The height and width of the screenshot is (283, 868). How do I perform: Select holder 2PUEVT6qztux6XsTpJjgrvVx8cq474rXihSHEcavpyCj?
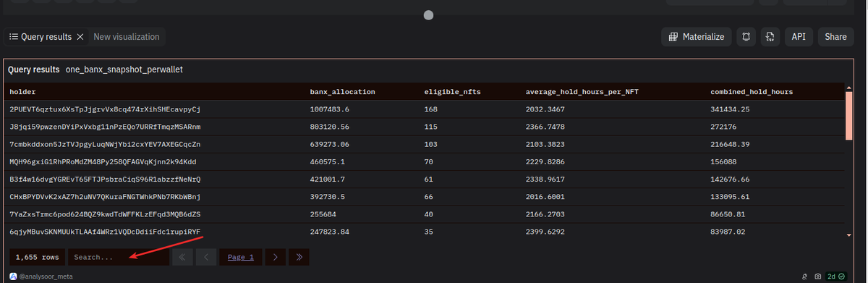coord(105,109)
